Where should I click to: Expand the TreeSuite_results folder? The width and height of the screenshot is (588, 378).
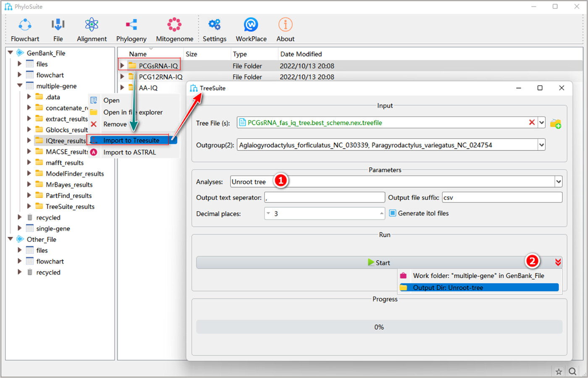tap(29, 206)
